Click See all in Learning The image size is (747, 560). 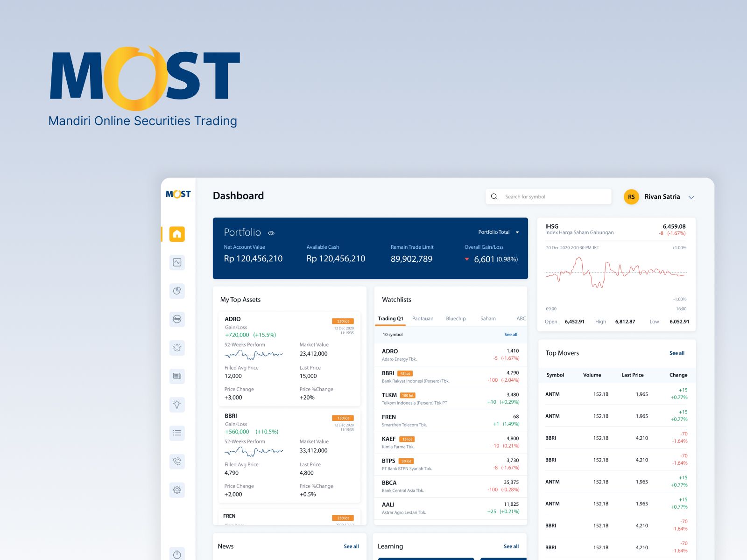pos(511,546)
